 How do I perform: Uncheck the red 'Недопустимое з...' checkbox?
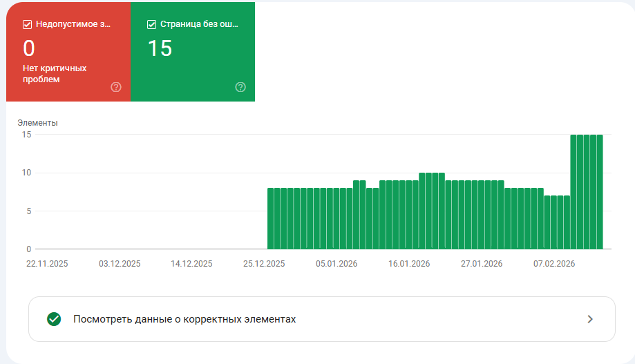coord(27,24)
